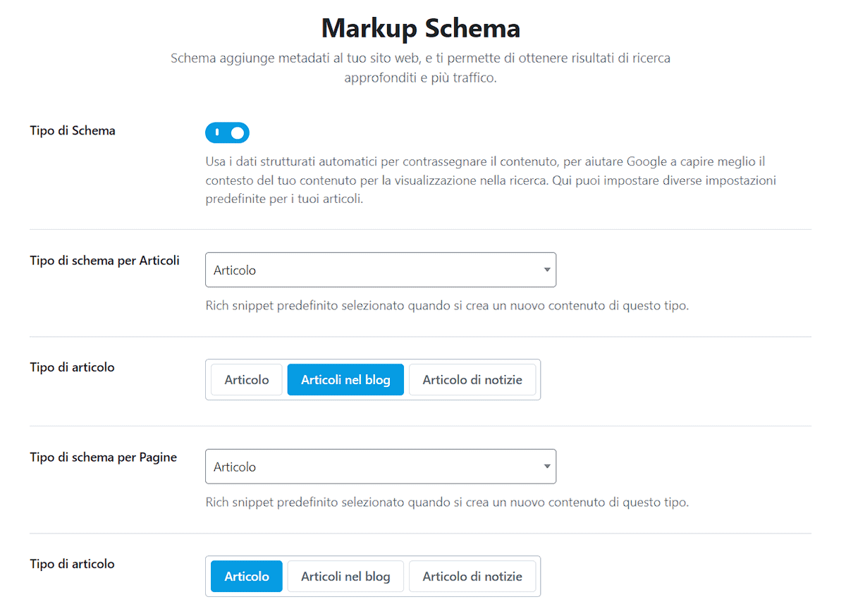Select Articolo in the first article type group

(x=245, y=379)
